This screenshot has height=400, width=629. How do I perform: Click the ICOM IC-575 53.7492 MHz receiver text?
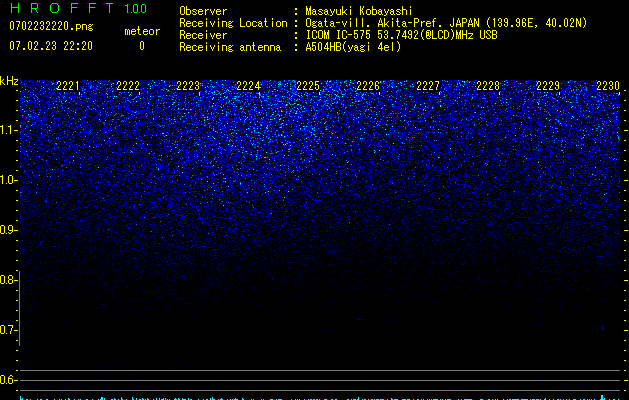click(x=401, y=35)
